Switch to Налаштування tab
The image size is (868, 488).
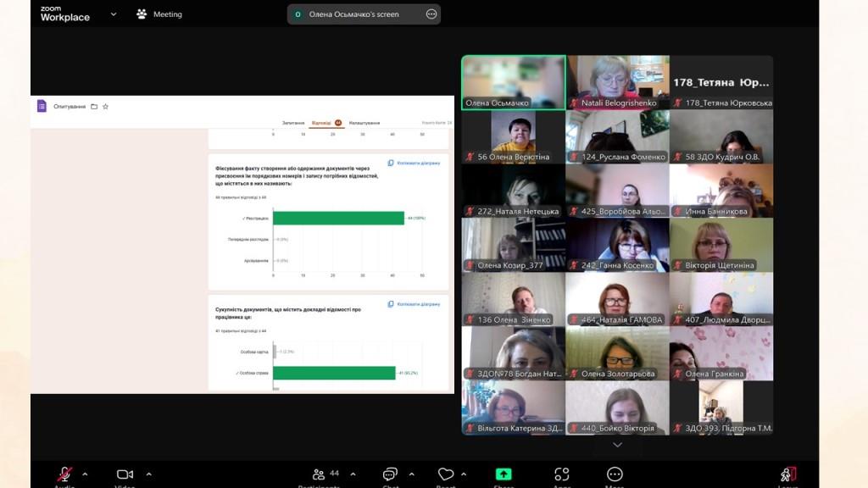tap(364, 123)
